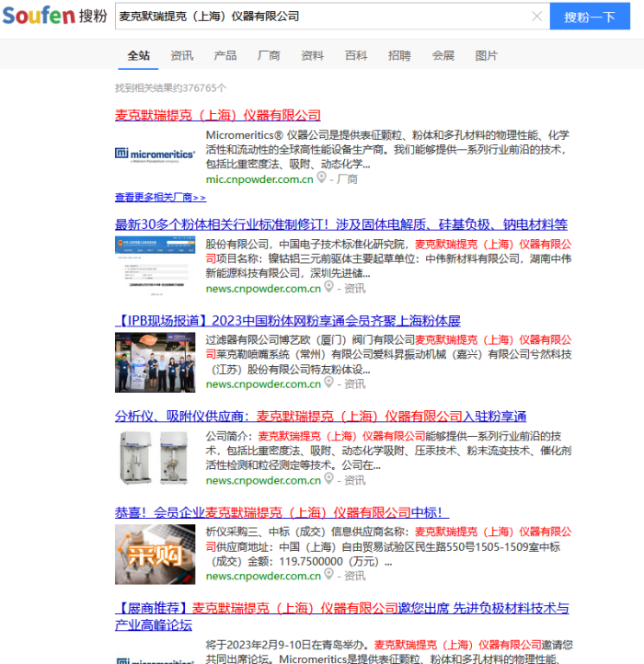
Task: Click inside the search input field
Action: [x=322, y=17]
